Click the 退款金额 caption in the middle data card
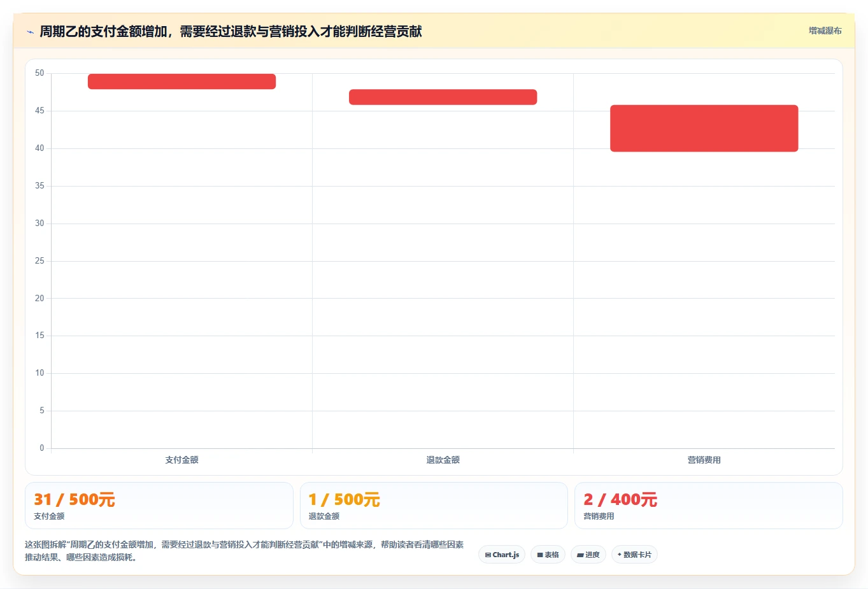 [324, 516]
